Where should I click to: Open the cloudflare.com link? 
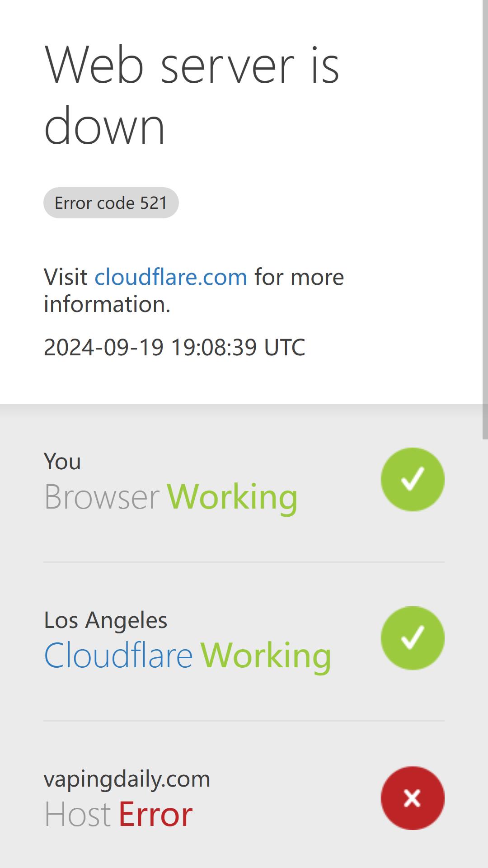click(171, 277)
